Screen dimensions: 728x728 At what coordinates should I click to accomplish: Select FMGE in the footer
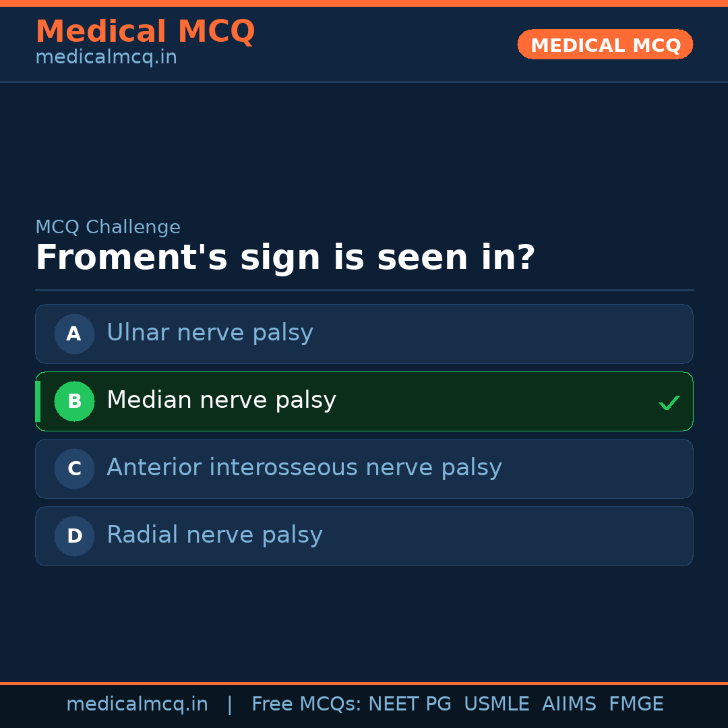pyautogui.click(x=636, y=704)
